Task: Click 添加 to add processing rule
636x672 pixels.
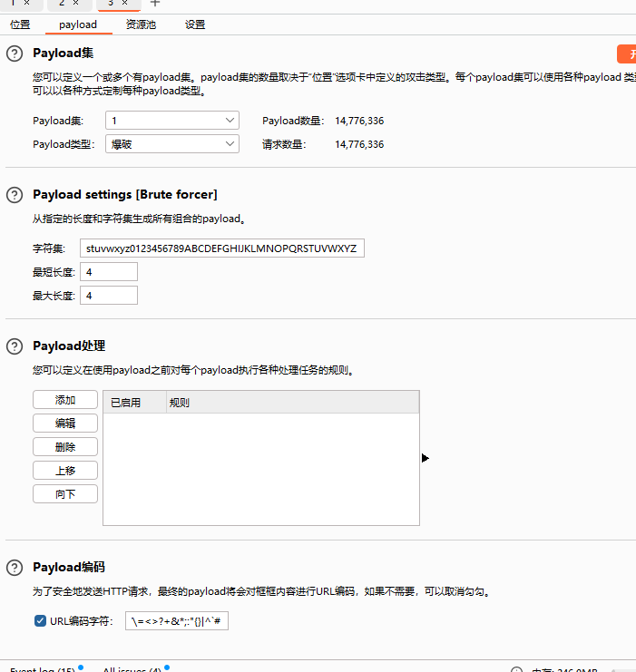Action: coord(65,400)
